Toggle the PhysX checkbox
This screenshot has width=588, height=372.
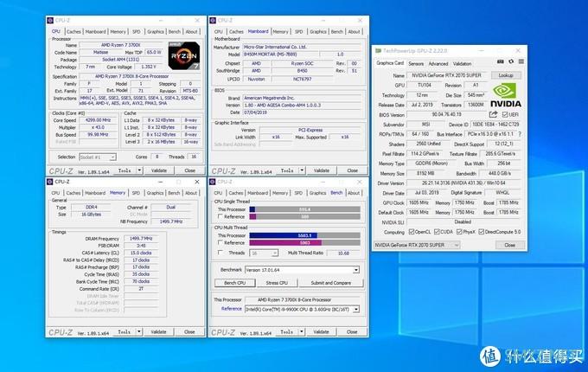pos(459,232)
